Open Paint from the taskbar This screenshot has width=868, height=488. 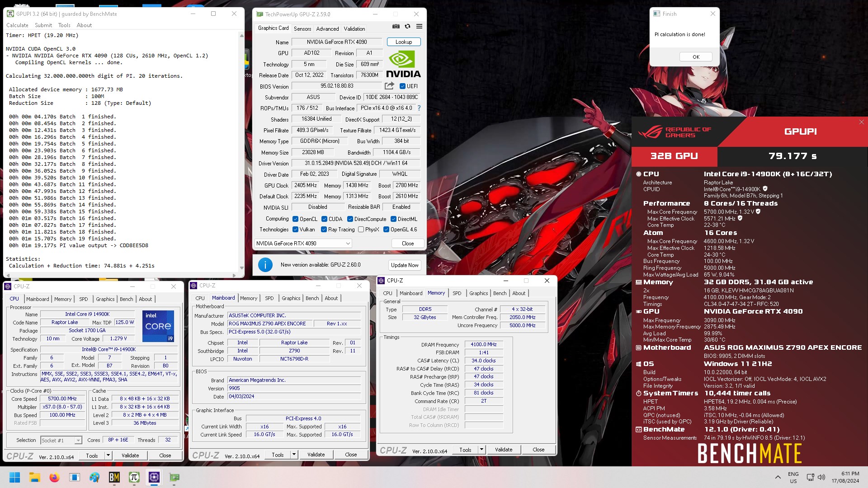click(x=94, y=477)
